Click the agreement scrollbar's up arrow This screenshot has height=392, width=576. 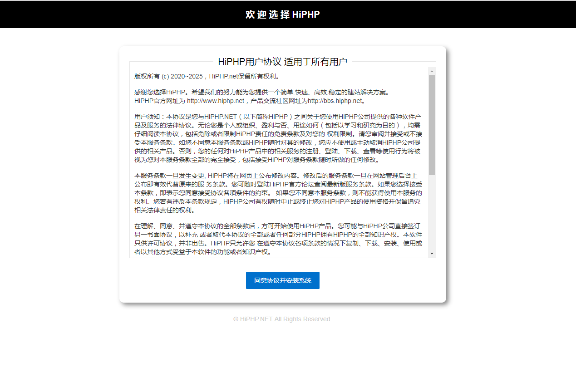click(x=432, y=71)
